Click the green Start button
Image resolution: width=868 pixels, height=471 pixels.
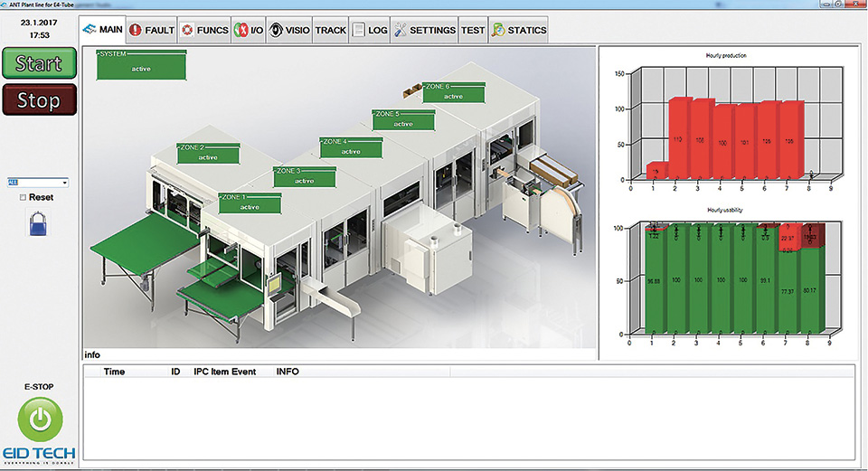[39, 63]
